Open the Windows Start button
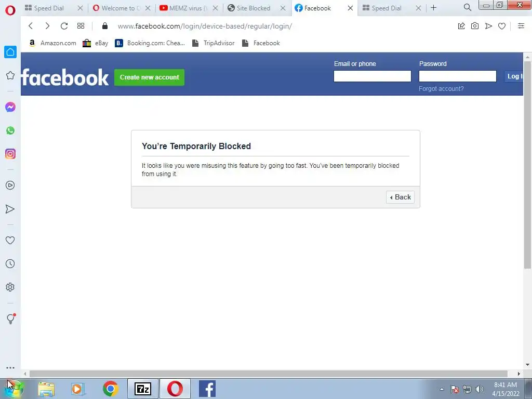This screenshot has height=399, width=532. (14, 389)
